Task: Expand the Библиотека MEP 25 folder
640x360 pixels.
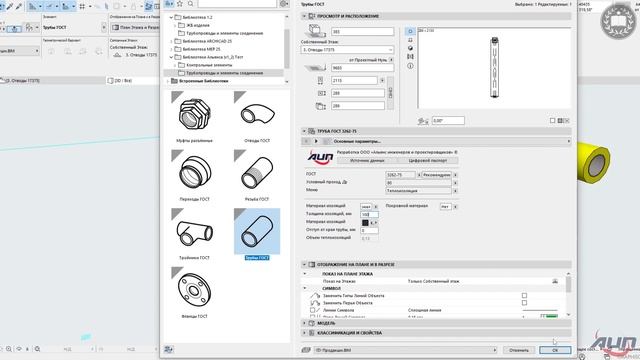Action: 171,49
